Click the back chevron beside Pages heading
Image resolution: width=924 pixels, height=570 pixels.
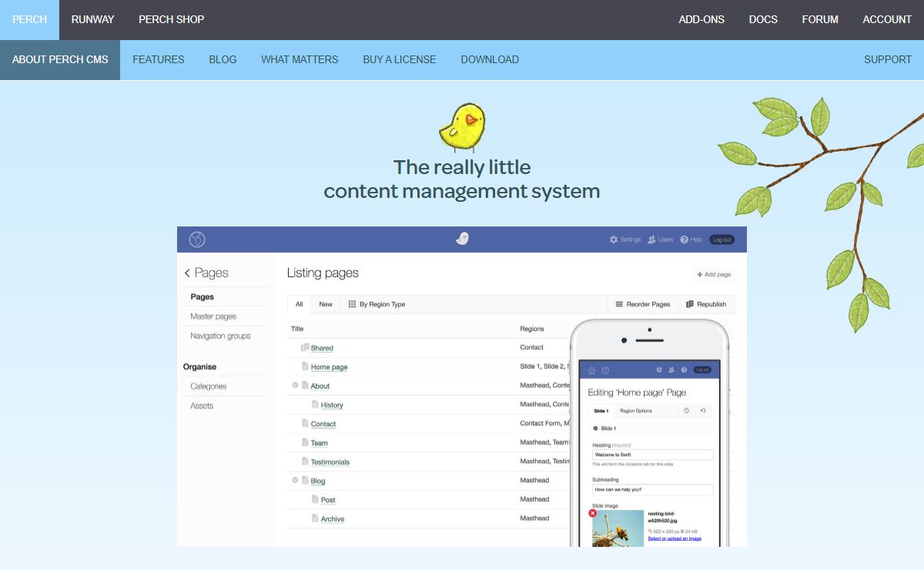(x=187, y=273)
